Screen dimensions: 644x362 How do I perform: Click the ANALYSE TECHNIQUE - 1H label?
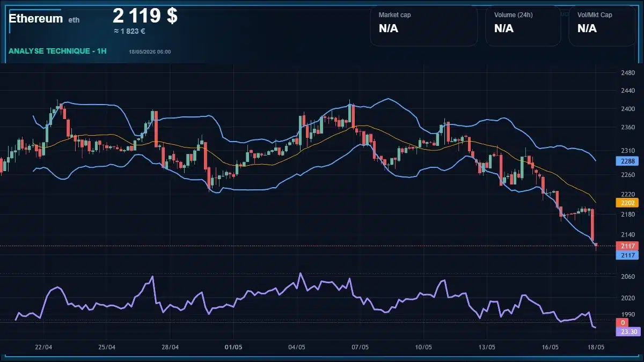click(57, 51)
